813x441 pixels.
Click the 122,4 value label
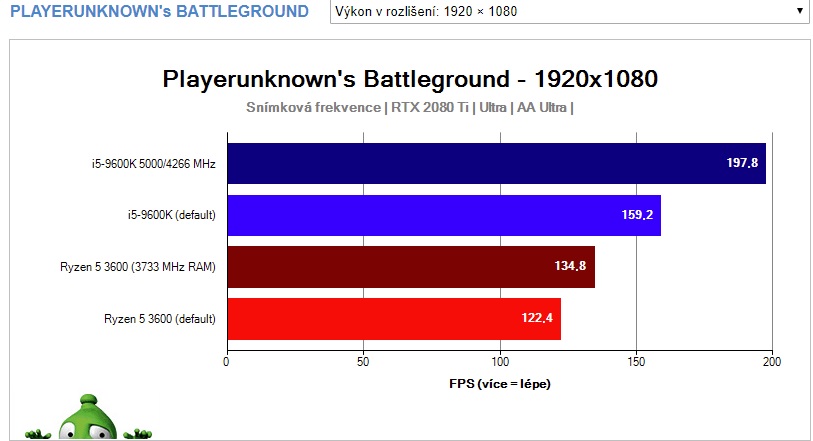click(537, 318)
